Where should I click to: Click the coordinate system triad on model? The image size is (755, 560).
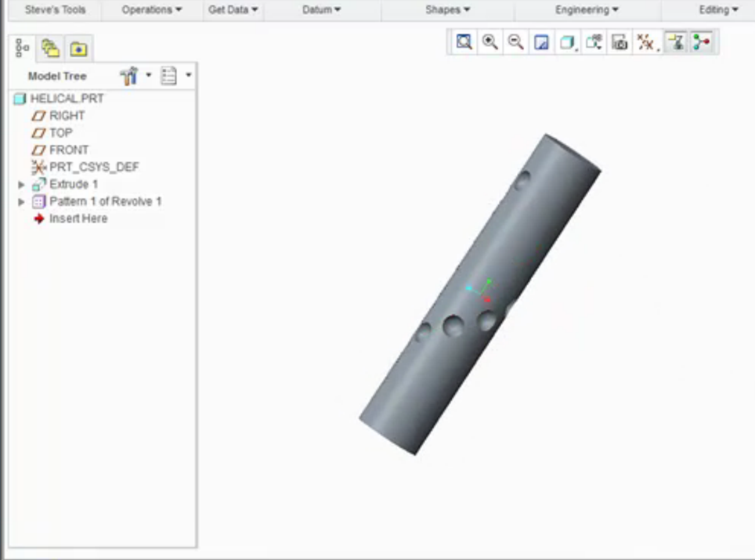coord(479,291)
